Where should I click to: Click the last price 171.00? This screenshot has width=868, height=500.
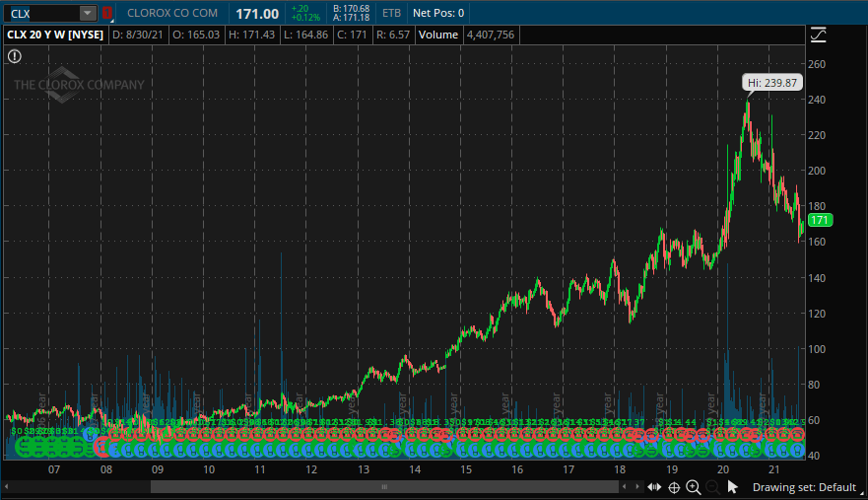(257, 14)
